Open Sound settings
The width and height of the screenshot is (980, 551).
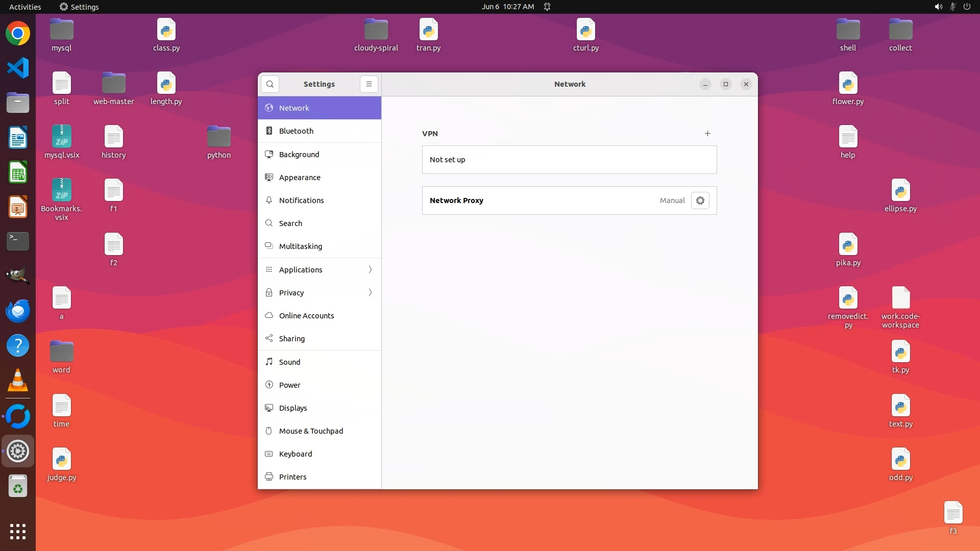coord(289,362)
